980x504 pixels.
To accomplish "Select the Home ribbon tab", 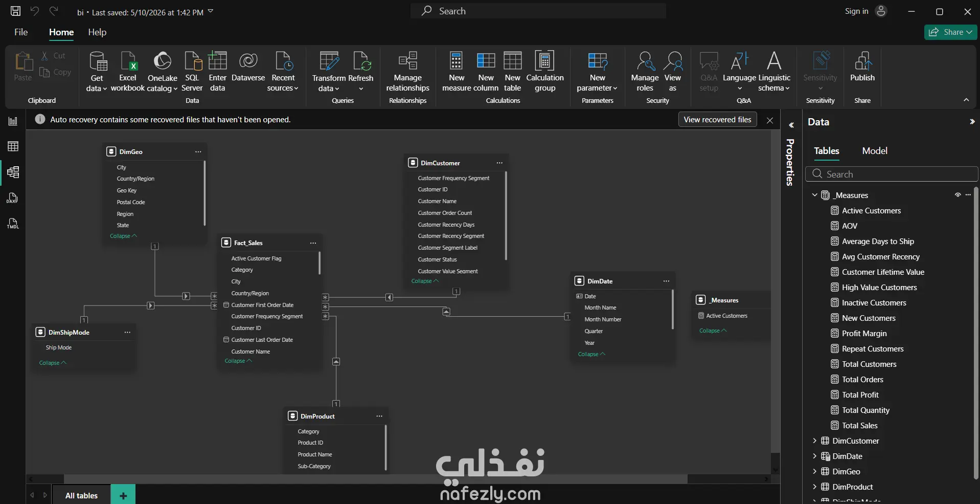I will 61,32.
